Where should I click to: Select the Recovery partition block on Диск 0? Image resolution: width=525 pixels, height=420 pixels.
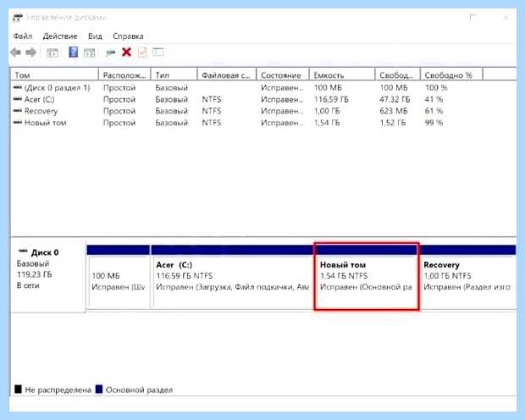pyautogui.click(x=467, y=275)
